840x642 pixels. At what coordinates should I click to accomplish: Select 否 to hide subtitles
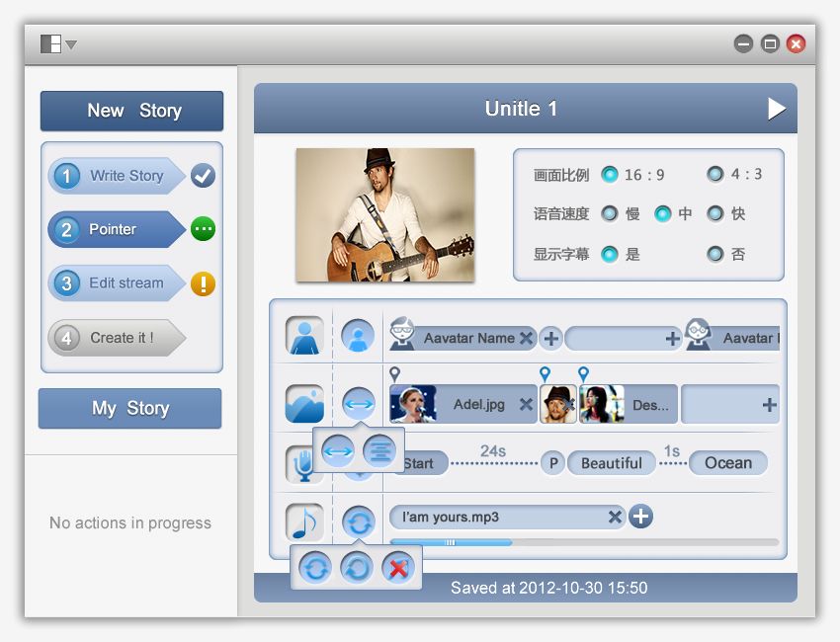(x=715, y=253)
